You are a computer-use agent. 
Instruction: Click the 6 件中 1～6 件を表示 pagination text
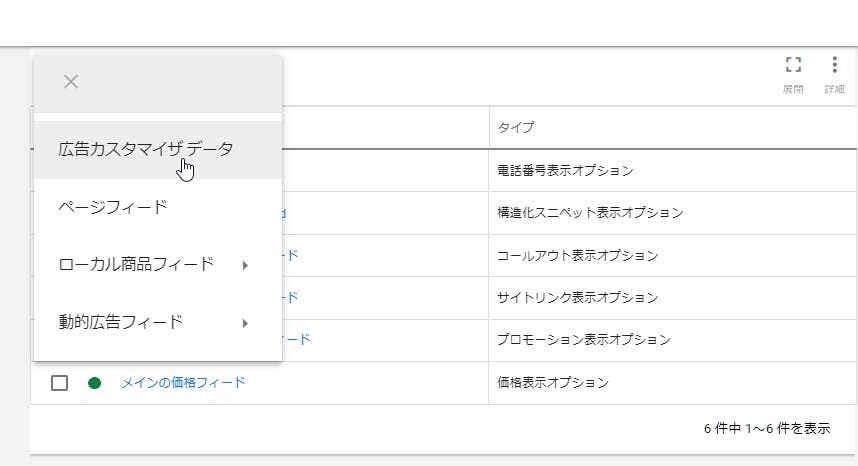[766, 428]
